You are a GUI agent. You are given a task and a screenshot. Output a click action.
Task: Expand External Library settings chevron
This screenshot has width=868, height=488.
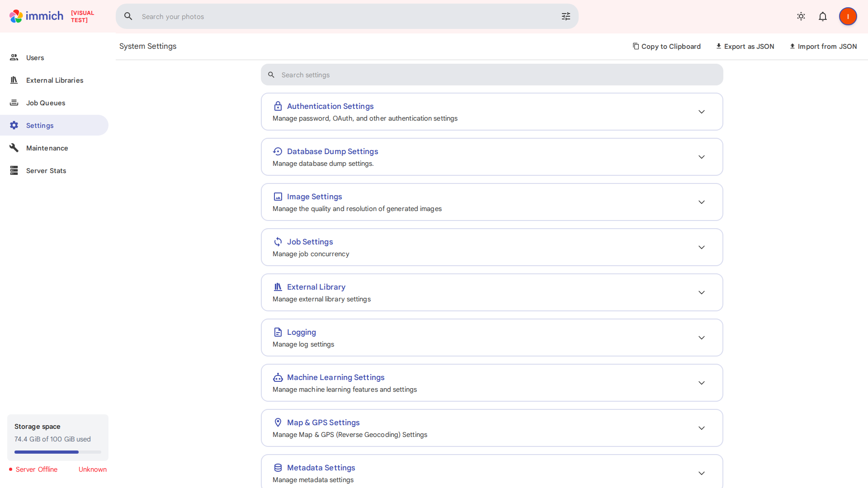pos(701,292)
